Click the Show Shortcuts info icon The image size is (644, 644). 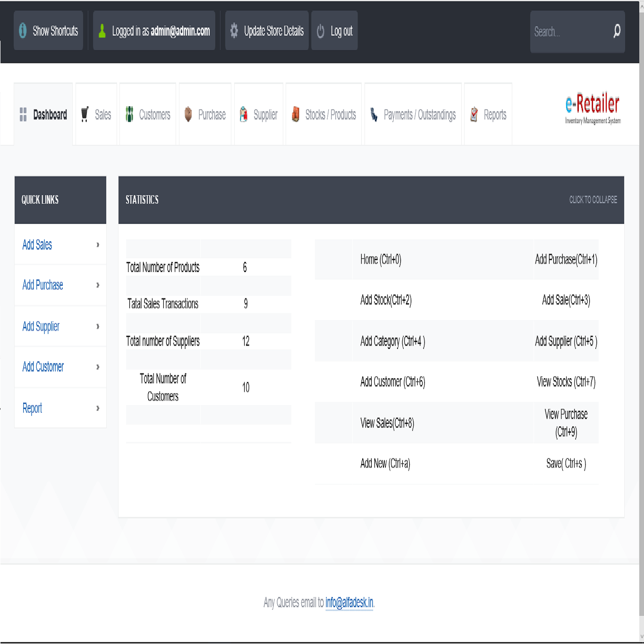coord(23,31)
